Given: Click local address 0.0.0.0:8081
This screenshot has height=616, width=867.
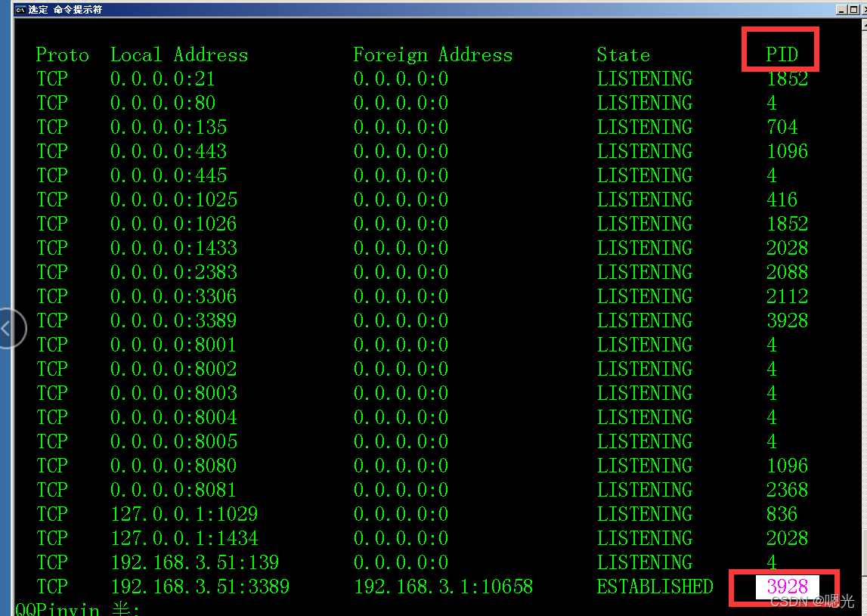Looking at the screenshot, I should 174,490.
